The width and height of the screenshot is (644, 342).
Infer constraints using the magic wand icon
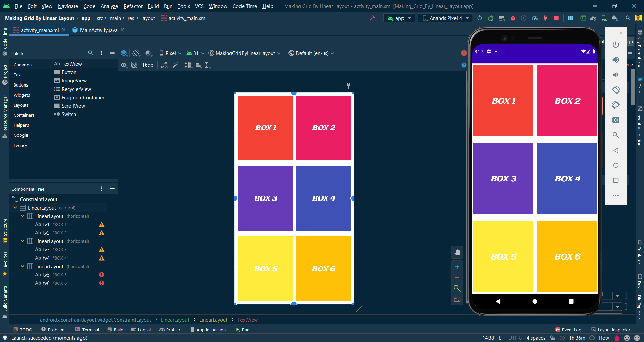tap(175, 65)
